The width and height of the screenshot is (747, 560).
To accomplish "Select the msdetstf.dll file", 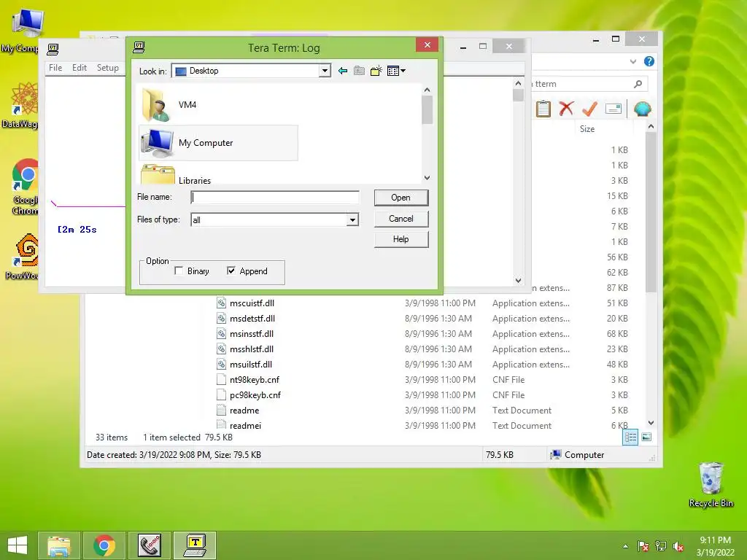I will click(x=252, y=319).
